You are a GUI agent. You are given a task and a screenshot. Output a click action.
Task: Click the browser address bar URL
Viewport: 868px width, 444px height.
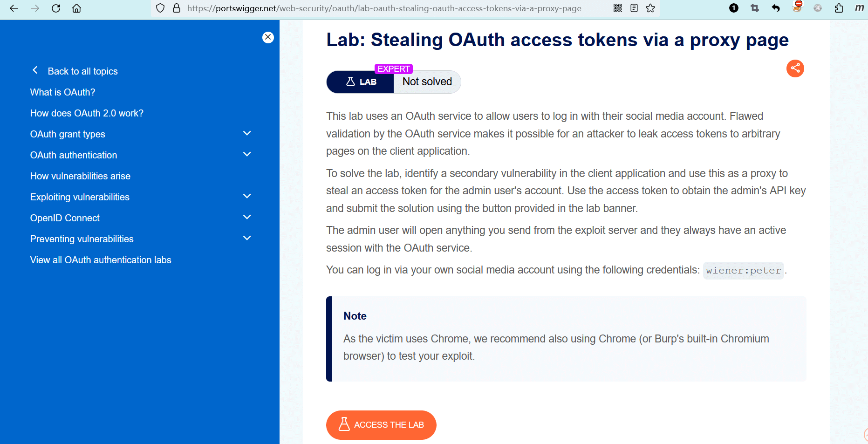pyautogui.click(x=384, y=8)
